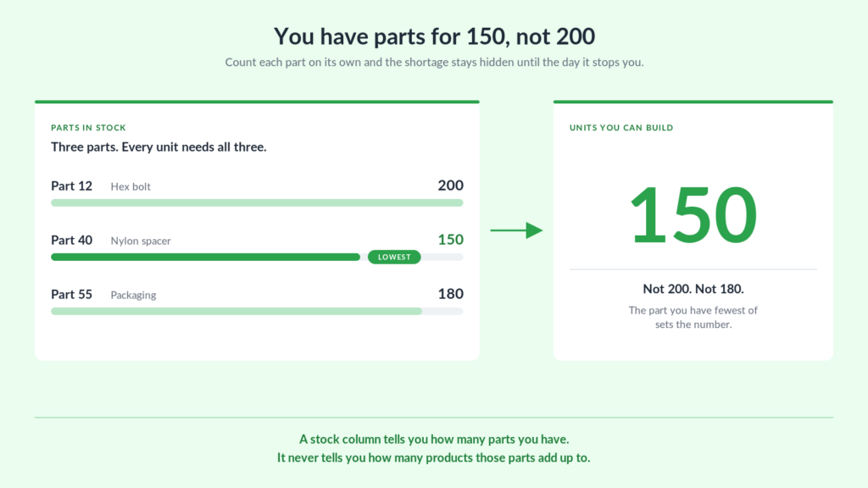Click the subtitle about hidden shortage

[x=434, y=63]
